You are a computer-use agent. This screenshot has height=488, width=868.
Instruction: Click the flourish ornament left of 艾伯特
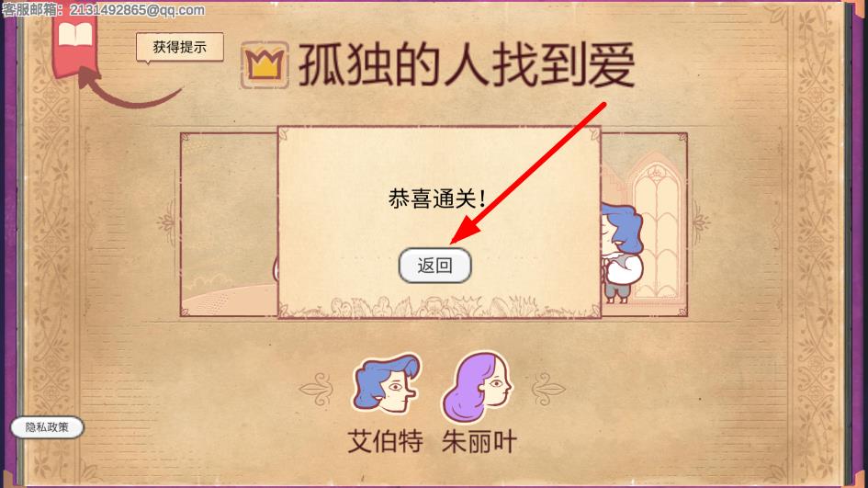click(316, 389)
